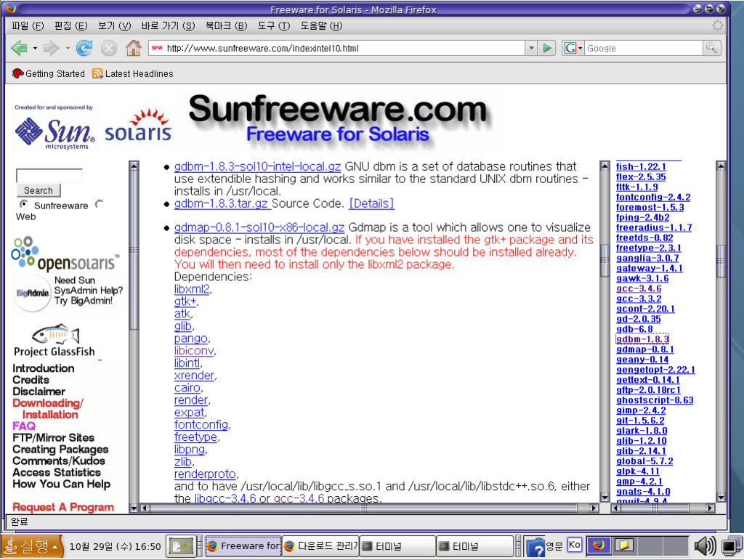This screenshot has height=560, width=744.
Task: Click ghostscript-8.63 in the package list
Action: tap(655, 400)
